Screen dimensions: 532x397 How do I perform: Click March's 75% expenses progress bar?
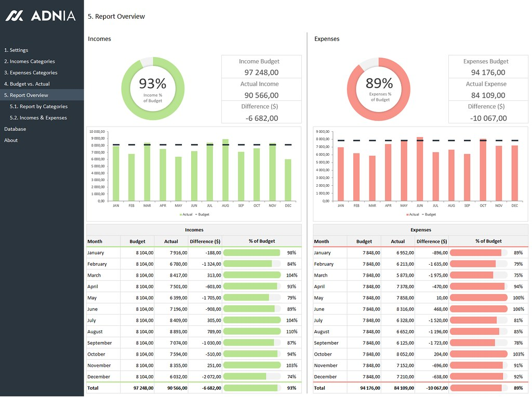pos(472,276)
